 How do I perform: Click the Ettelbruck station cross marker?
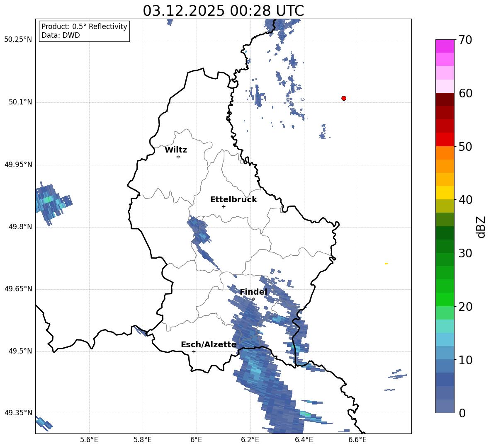click(x=224, y=206)
